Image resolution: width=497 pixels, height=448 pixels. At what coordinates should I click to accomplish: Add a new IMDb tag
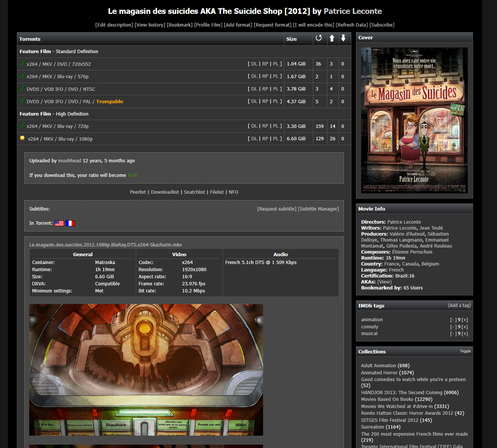pos(459,306)
